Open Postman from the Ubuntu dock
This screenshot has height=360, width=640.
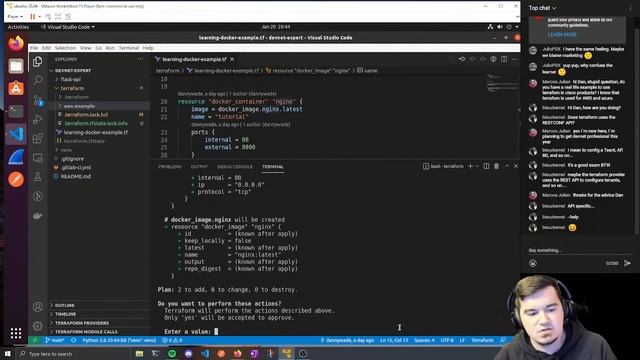pos(16,179)
